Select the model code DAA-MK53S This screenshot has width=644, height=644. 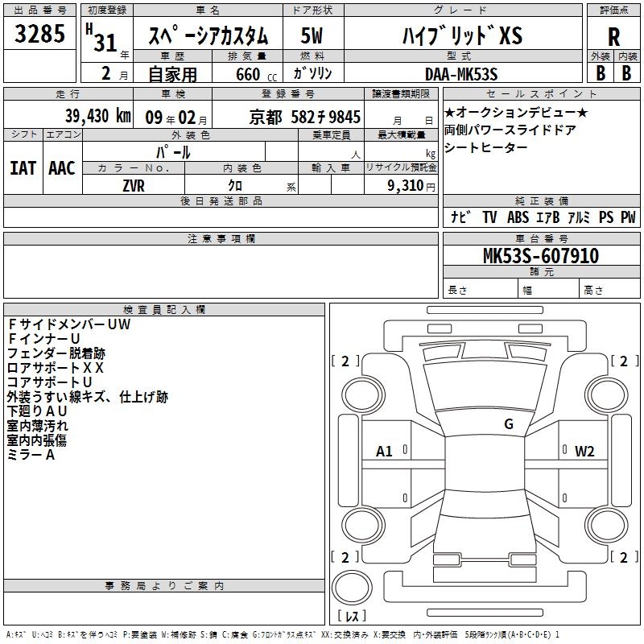(x=461, y=73)
